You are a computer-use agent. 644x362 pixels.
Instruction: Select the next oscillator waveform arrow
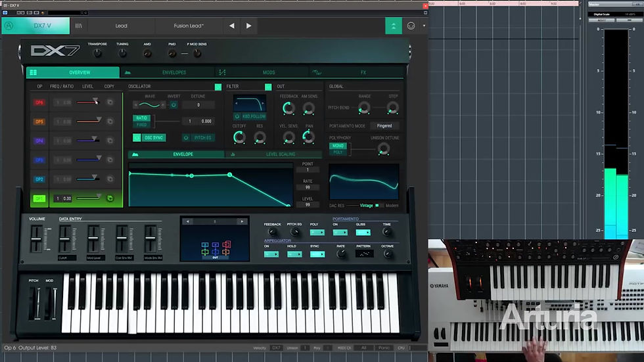click(163, 105)
